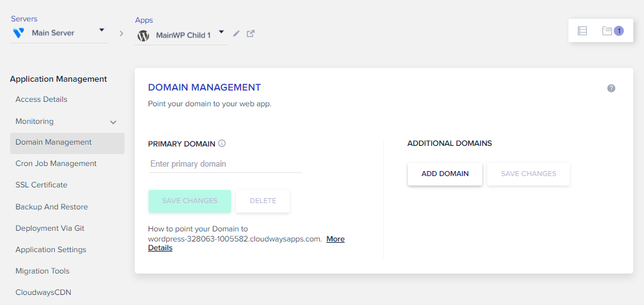Click the Vultr server logo icon

18,33
